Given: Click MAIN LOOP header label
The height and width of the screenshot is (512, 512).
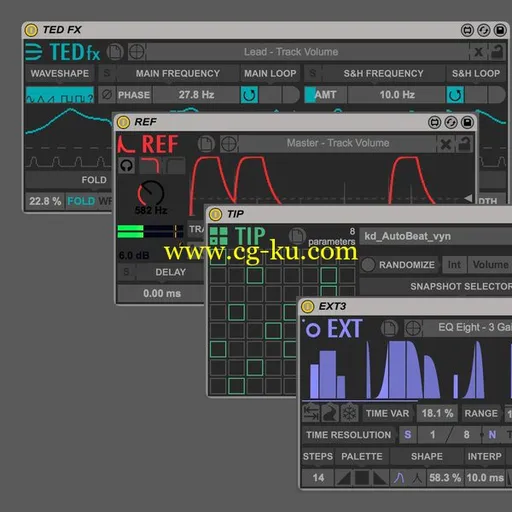Looking at the screenshot, I should pyautogui.click(x=270, y=73).
